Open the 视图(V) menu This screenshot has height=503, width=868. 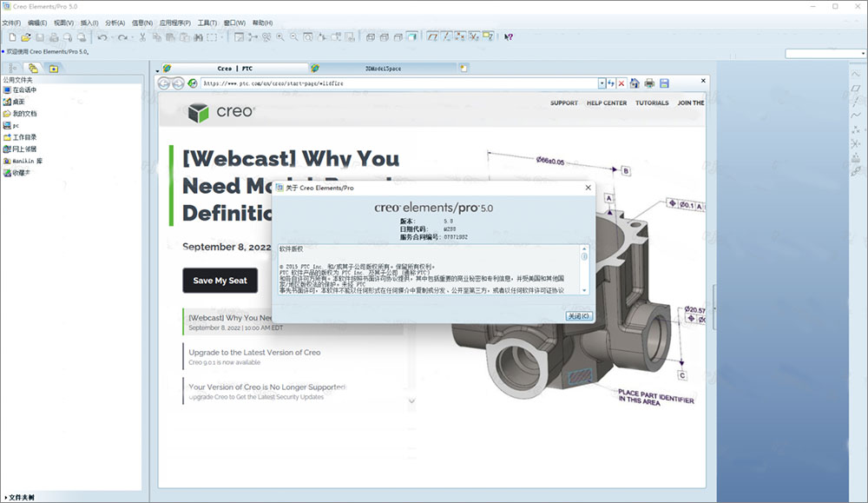coord(63,23)
